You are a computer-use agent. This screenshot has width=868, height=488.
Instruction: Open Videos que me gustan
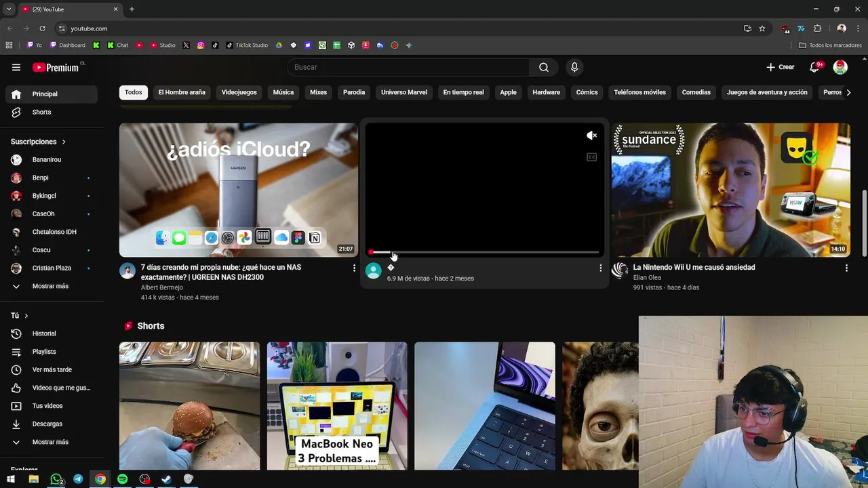[x=52, y=388]
